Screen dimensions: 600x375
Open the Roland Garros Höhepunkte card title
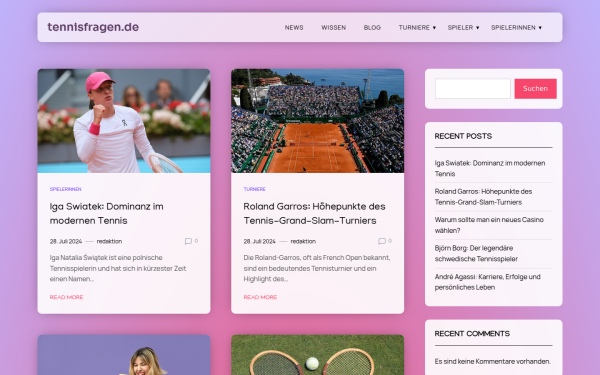[x=315, y=214]
